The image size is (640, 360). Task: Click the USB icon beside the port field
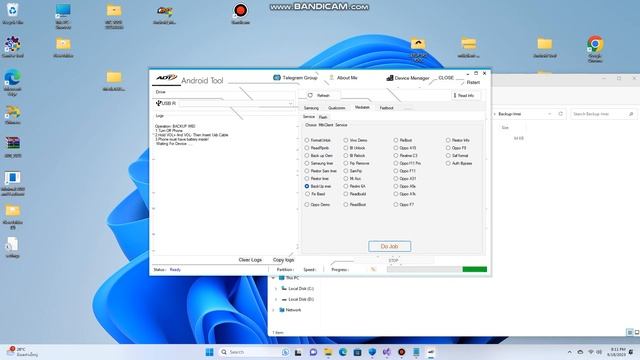[x=158, y=103]
